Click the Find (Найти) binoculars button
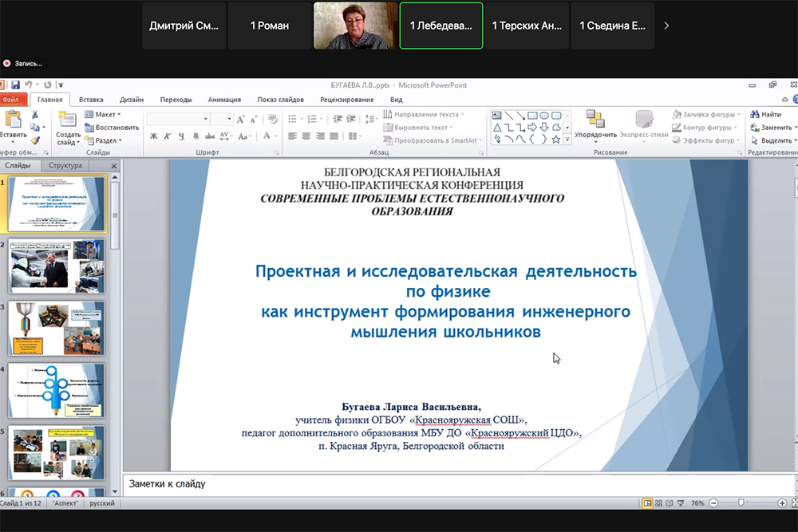 point(764,115)
